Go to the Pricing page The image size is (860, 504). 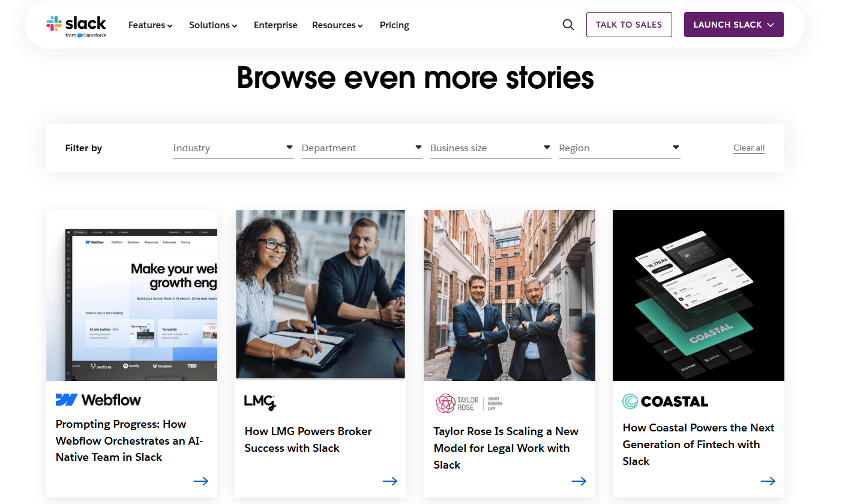tap(394, 25)
